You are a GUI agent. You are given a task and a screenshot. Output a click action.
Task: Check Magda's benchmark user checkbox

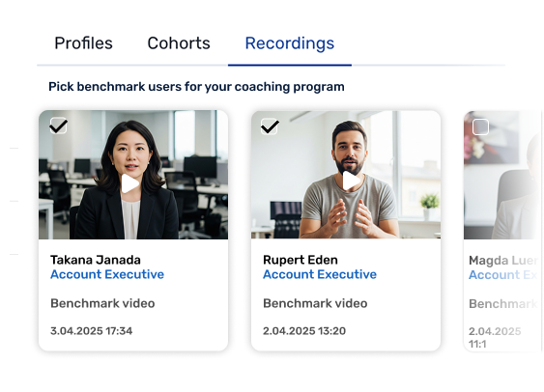pos(480,126)
